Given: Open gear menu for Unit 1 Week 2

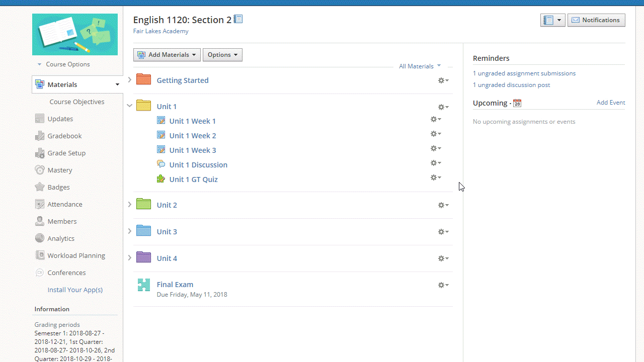Looking at the screenshot, I should (x=436, y=134).
